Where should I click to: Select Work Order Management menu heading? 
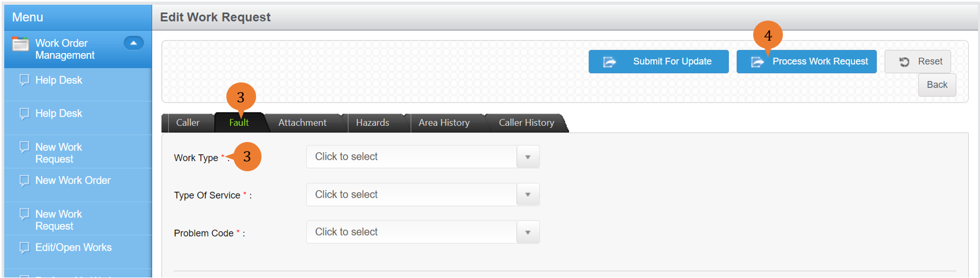[64, 49]
